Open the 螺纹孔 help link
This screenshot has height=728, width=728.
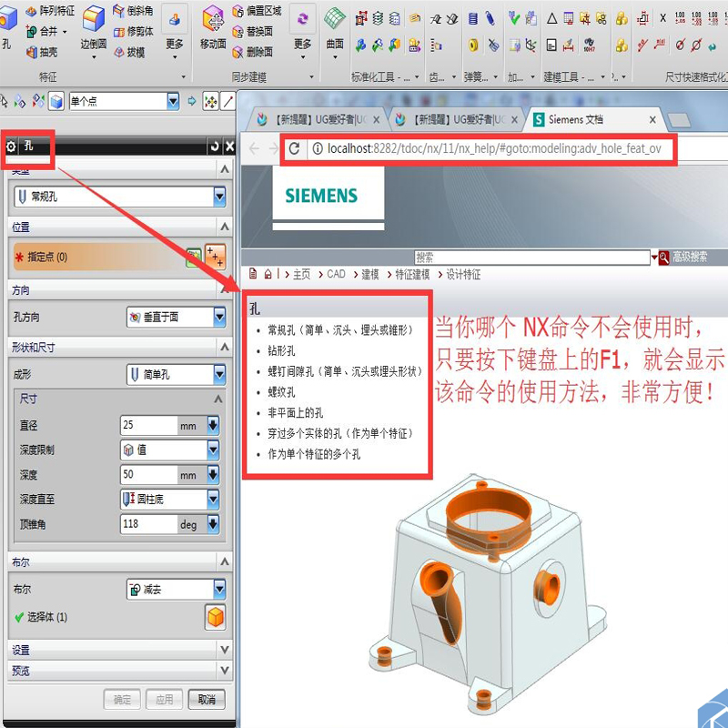pos(281,392)
